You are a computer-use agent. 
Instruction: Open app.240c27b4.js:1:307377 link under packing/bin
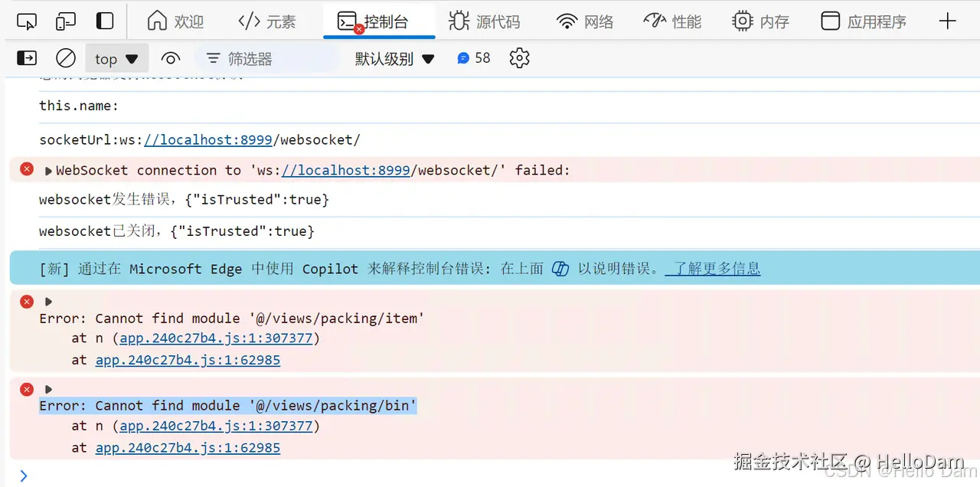[x=217, y=425]
